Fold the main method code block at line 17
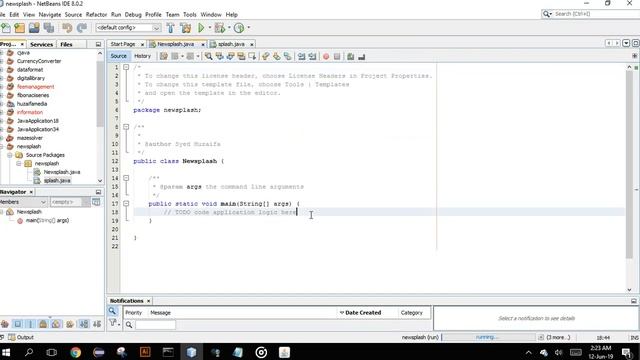The image size is (640, 360). (x=126, y=203)
